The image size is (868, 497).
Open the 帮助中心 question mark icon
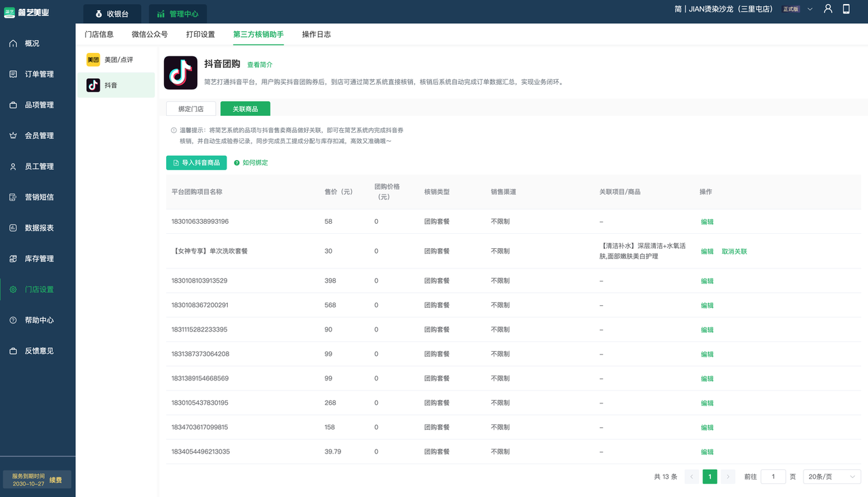(13, 320)
